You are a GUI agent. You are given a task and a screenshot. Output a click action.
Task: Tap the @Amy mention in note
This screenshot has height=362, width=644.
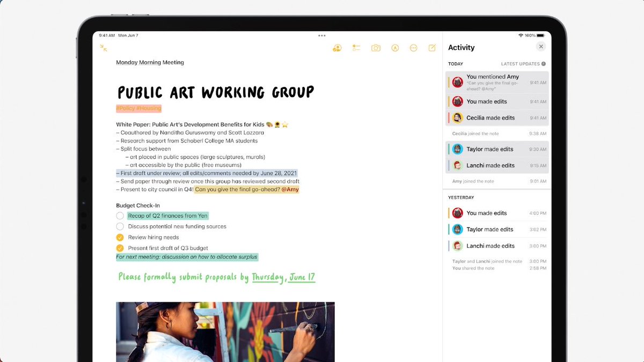[290, 189]
